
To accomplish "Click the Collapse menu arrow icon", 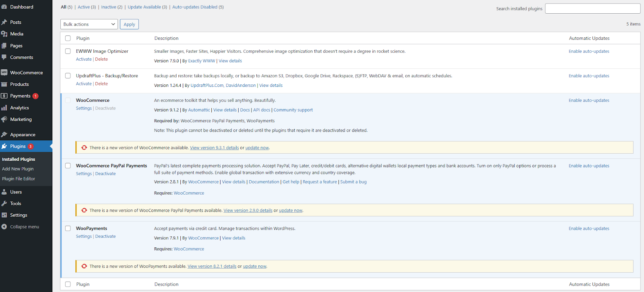I will 4,227.
